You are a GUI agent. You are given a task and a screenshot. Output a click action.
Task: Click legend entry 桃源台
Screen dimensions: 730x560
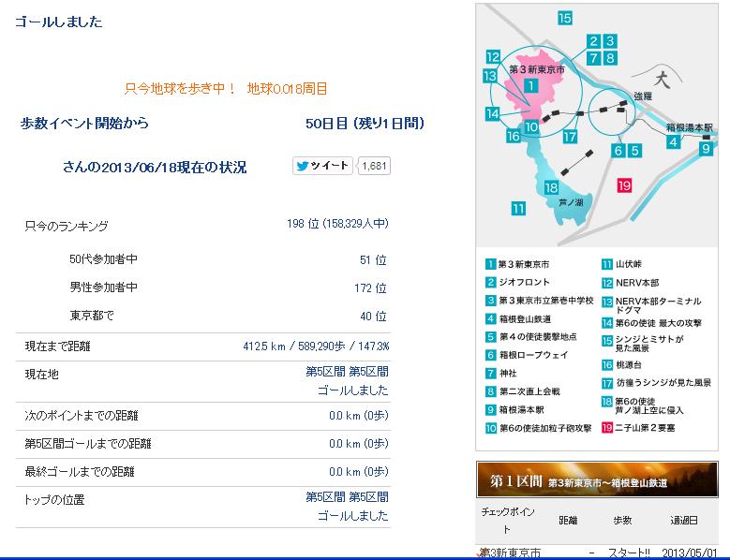coord(621,365)
